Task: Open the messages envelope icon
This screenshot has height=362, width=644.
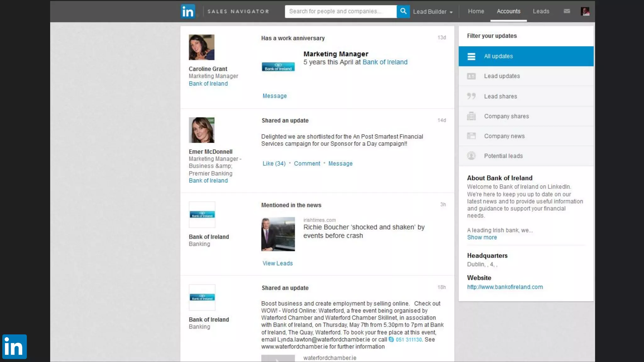Action: [x=567, y=11]
